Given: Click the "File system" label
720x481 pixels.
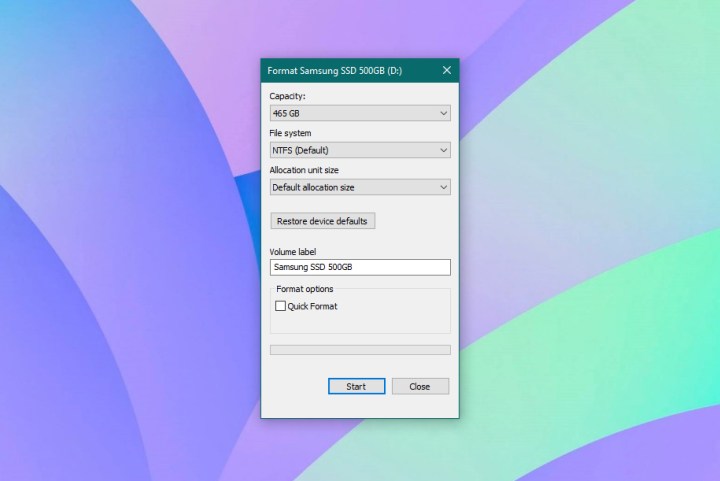Looking at the screenshot, I should coord(290,133).
